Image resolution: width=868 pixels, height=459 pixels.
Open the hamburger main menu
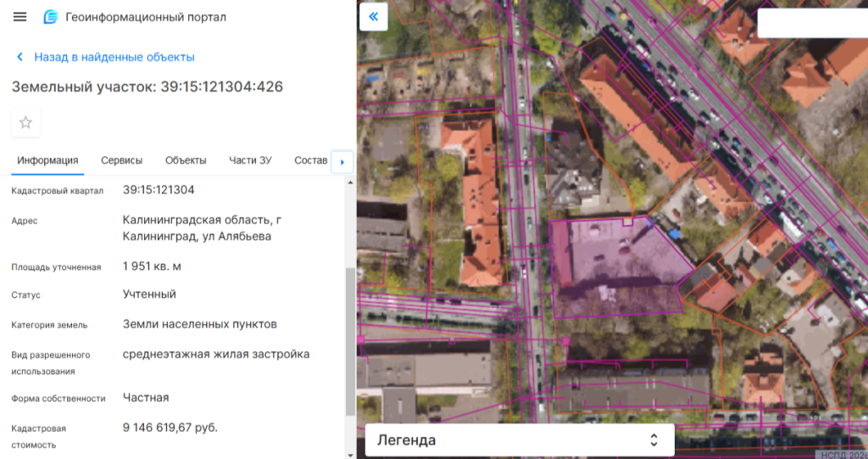click(x=20, y=17)
